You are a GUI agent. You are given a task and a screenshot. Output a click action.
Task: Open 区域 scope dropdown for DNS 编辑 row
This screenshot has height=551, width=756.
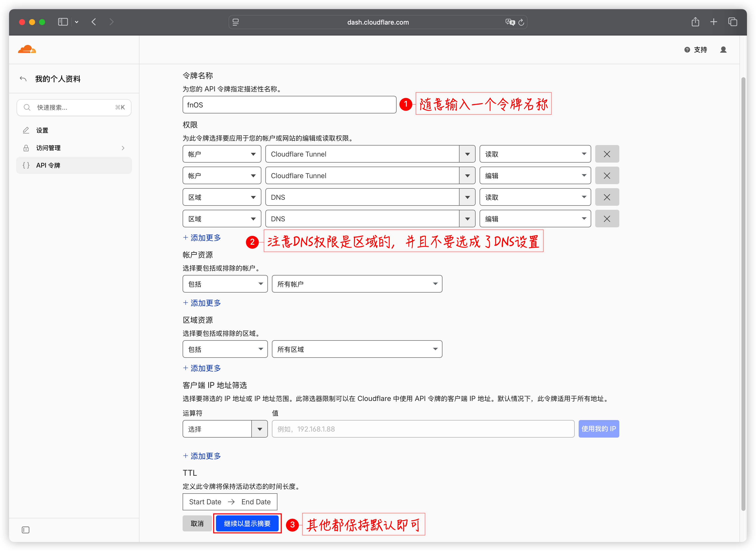click(x=222, y=219)
